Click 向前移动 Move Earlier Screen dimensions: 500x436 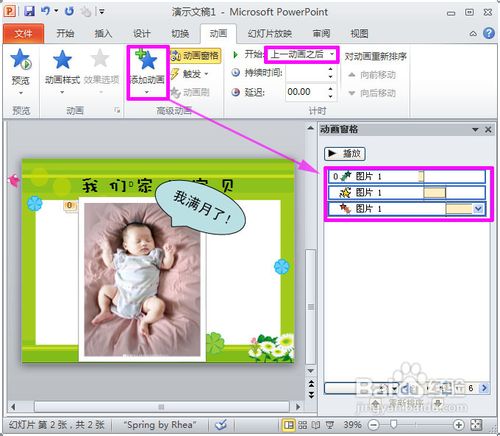click(x=372, y=75)
